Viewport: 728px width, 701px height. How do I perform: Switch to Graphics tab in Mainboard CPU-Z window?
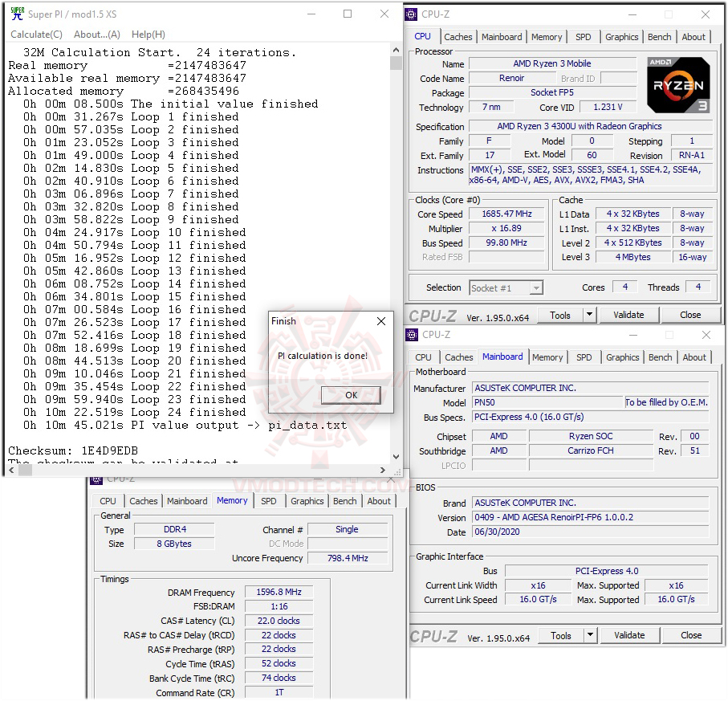[623, 357]
